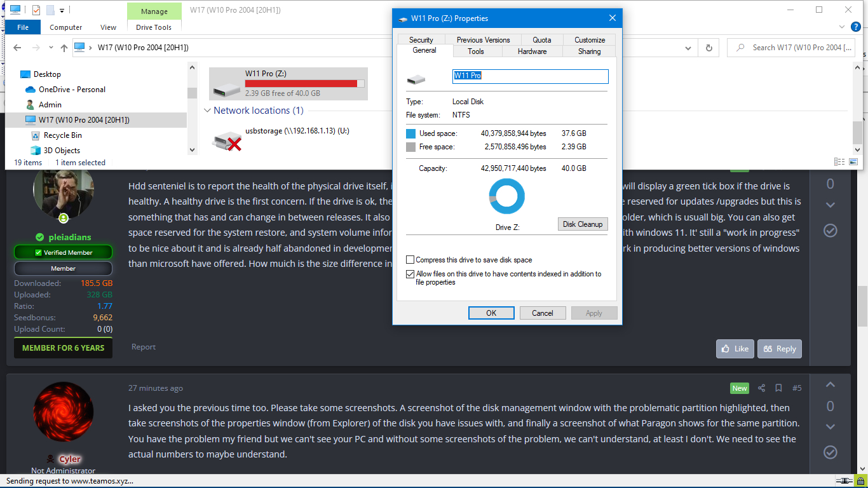Open the View ribbon tab
This screenshot has height=488, width=868.
[109, 27]
